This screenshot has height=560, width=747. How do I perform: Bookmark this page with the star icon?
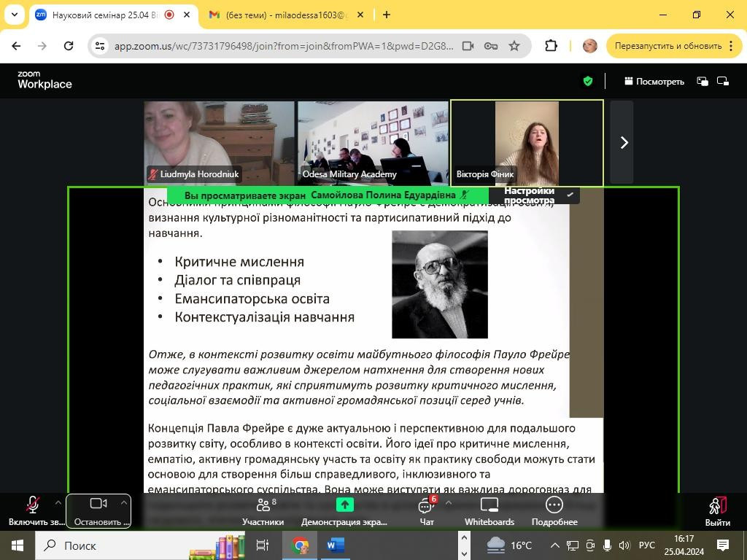[514, 46]
